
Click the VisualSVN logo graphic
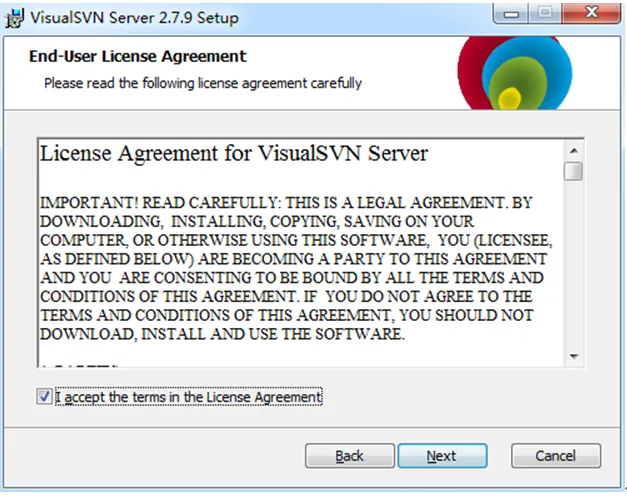512,76
